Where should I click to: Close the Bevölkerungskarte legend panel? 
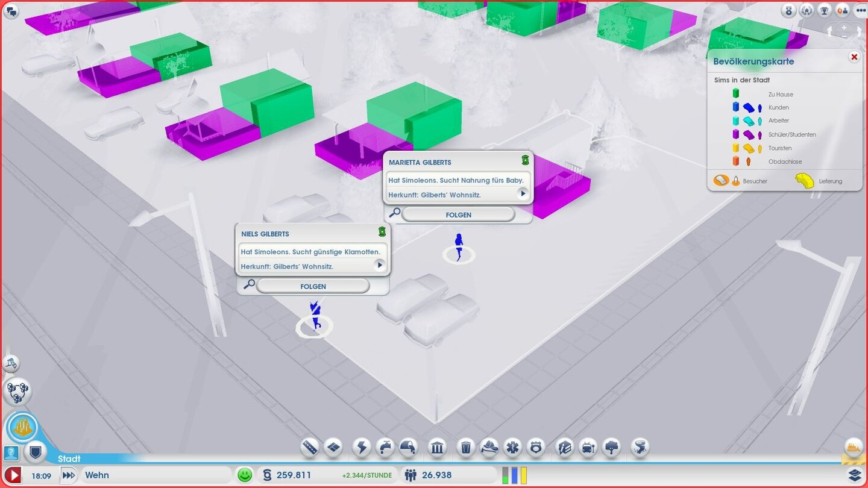coord(854,57)
